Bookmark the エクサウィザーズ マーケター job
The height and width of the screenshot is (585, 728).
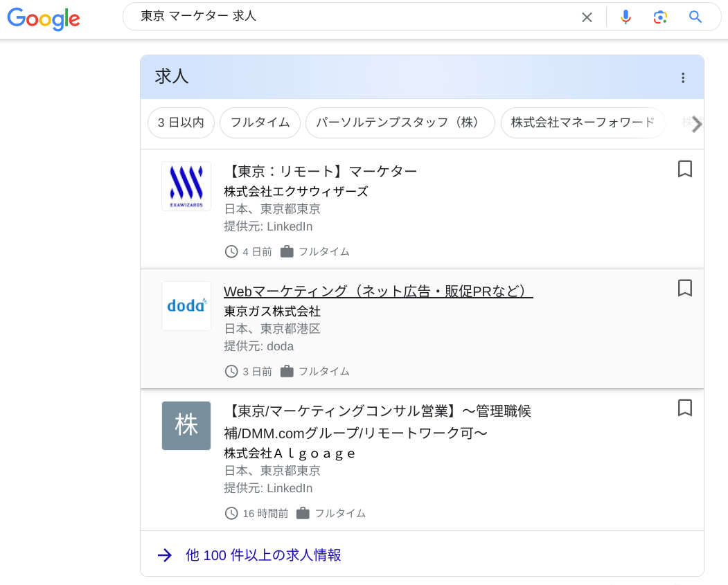click(x=685, y=169)
